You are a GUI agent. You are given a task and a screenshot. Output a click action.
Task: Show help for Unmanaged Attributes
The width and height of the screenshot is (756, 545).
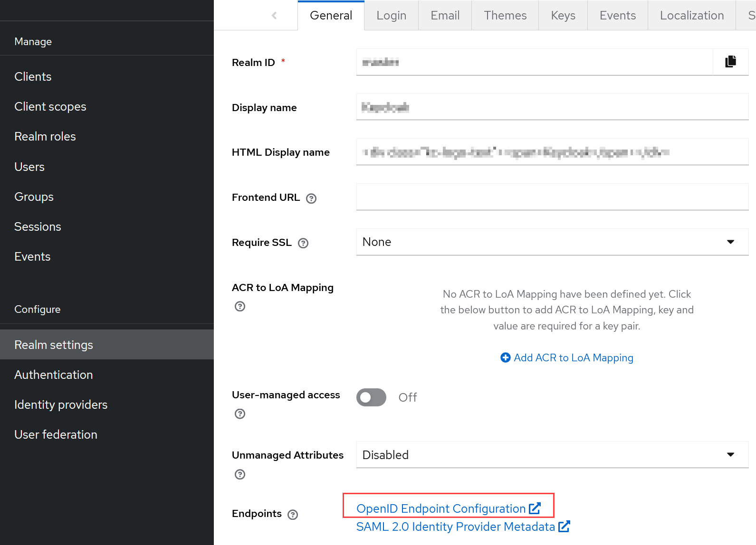tap(240, 474)
